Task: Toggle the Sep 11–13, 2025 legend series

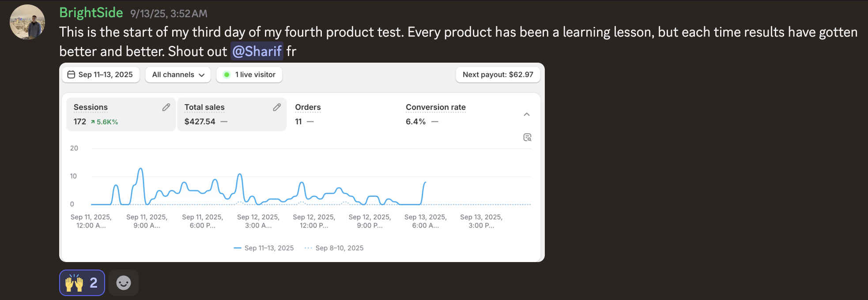Action: click(264, 248)
